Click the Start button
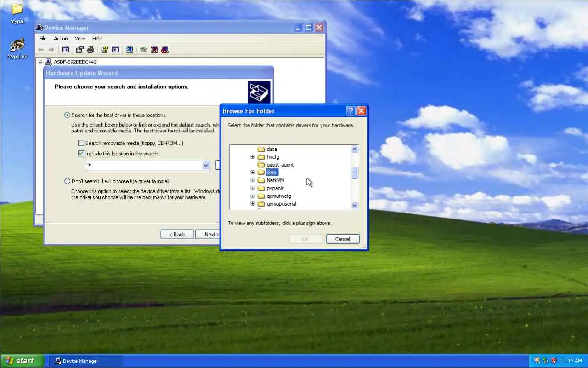The width and height of the screenshot is (588, 368). click(x=22, y=361)
